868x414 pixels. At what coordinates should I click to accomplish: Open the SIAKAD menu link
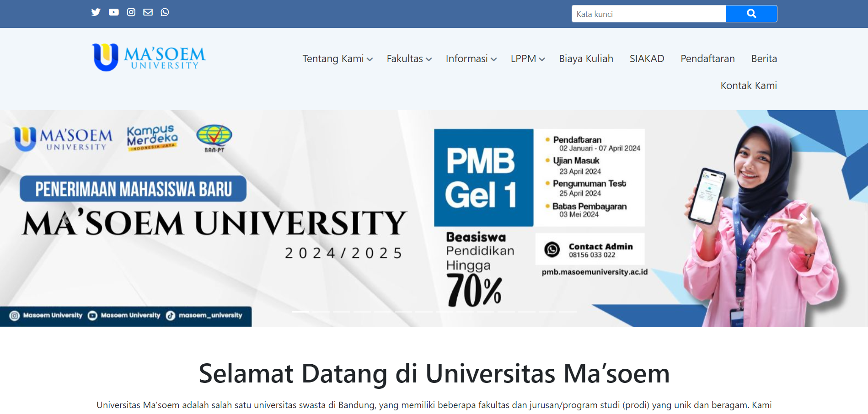pos(647,58)
